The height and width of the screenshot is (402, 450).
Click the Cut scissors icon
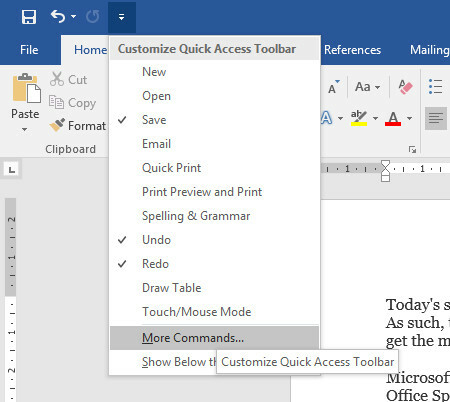coord(57,79)
